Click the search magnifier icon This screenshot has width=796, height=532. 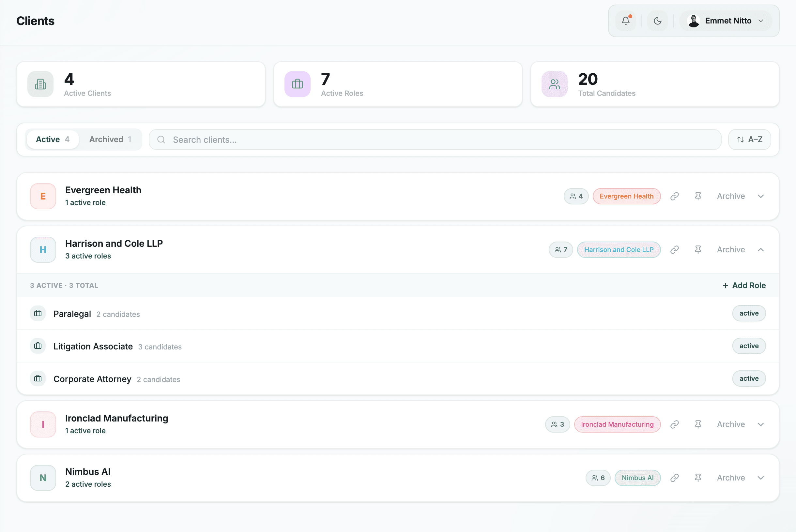tap(161, 140)
